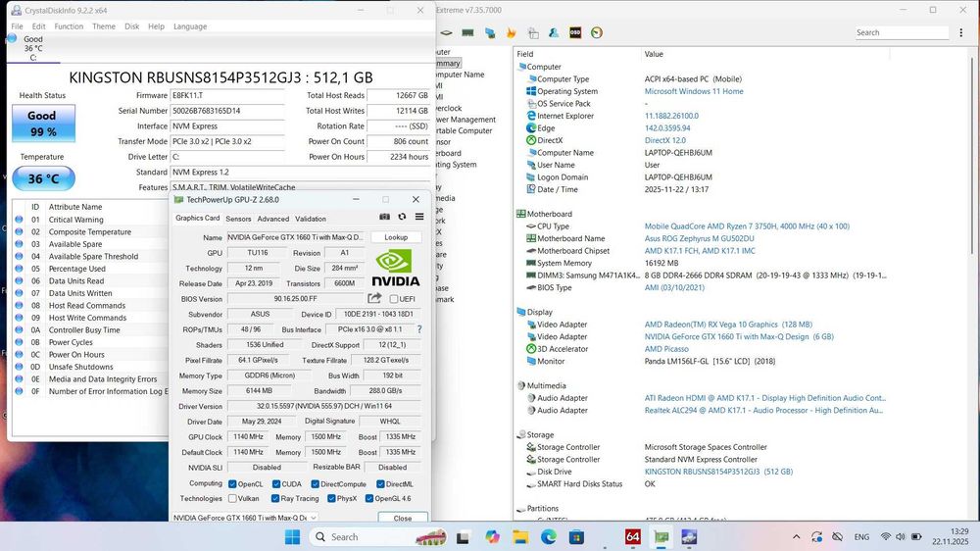Screen dimensions: 980x551
Task: Click the Firmware value field E8FK11.T
Action: 227,96
